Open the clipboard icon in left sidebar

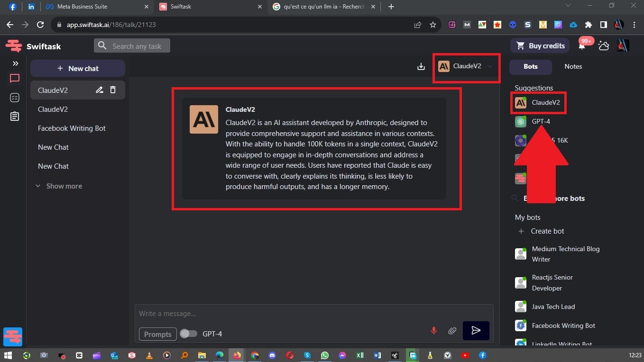pos(15,117)
